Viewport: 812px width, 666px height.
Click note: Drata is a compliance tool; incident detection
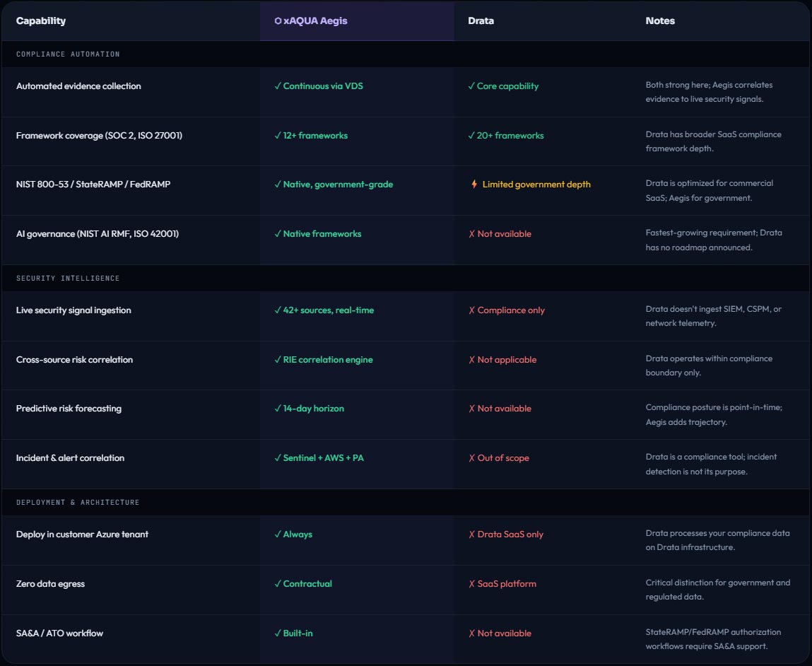coord(711,464)
